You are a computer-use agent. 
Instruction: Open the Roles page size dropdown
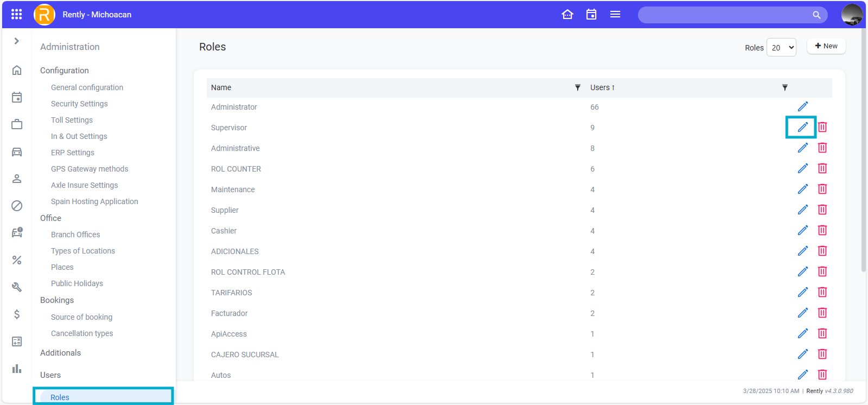pyautogui.click(x=781, y=48)
